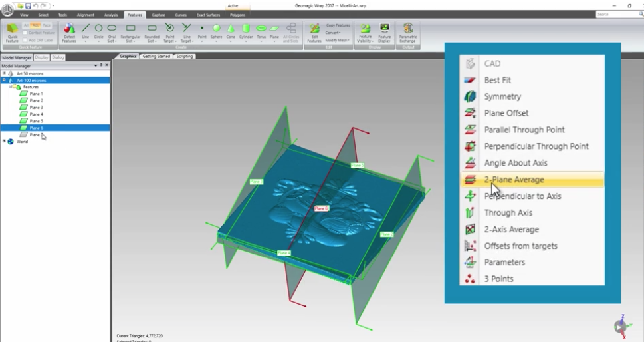
Task: Switch to the Display panel tab
Action: tap(41, 57)
